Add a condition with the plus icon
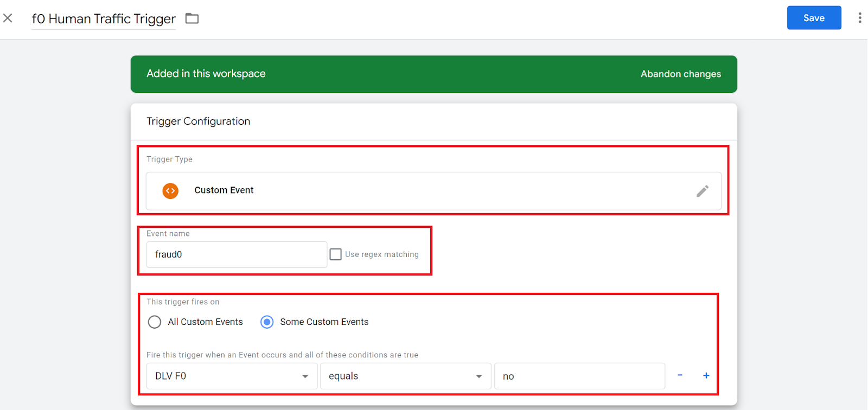868x410 pixels. click(706, 375)
